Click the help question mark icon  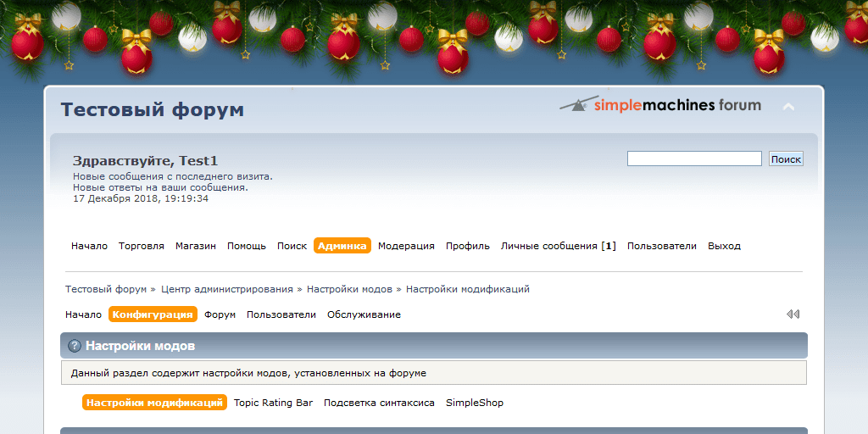pos(75,346)
